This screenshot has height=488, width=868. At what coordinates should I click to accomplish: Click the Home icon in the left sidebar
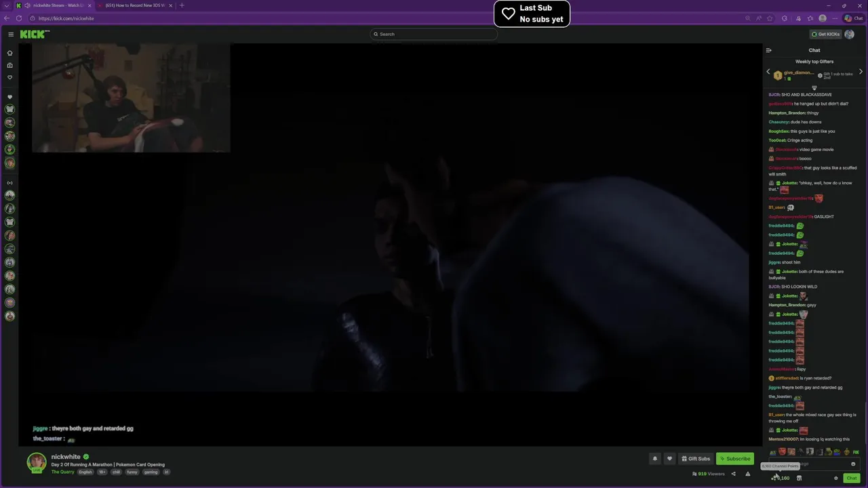(x=9, y=53)
